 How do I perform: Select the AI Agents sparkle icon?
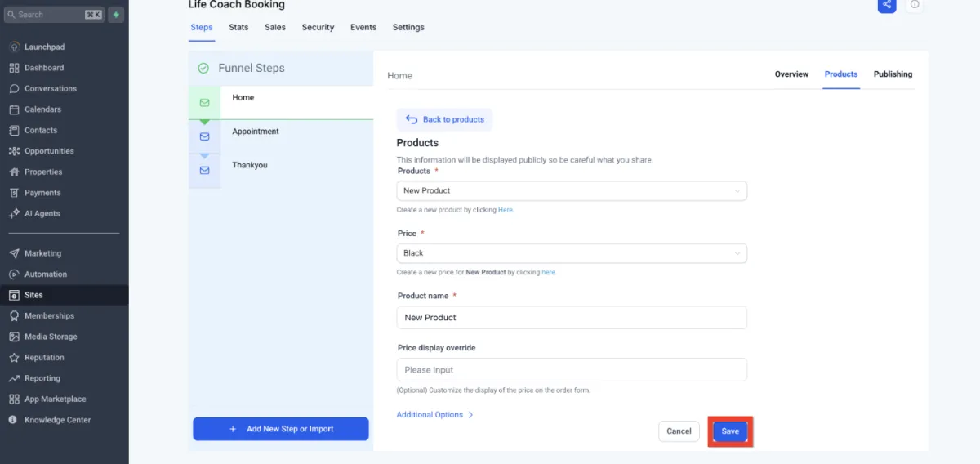coord(14,214)
